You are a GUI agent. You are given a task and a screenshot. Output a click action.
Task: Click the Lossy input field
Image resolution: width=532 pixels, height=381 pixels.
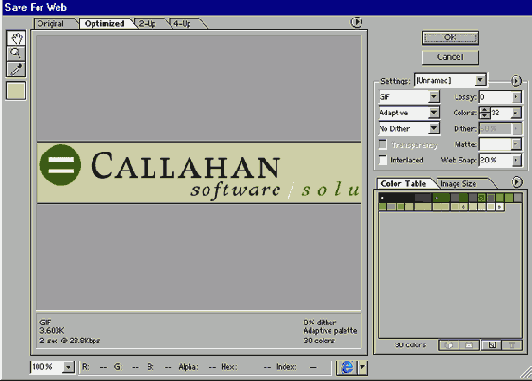pyautogui.click(x=496, y=97)
